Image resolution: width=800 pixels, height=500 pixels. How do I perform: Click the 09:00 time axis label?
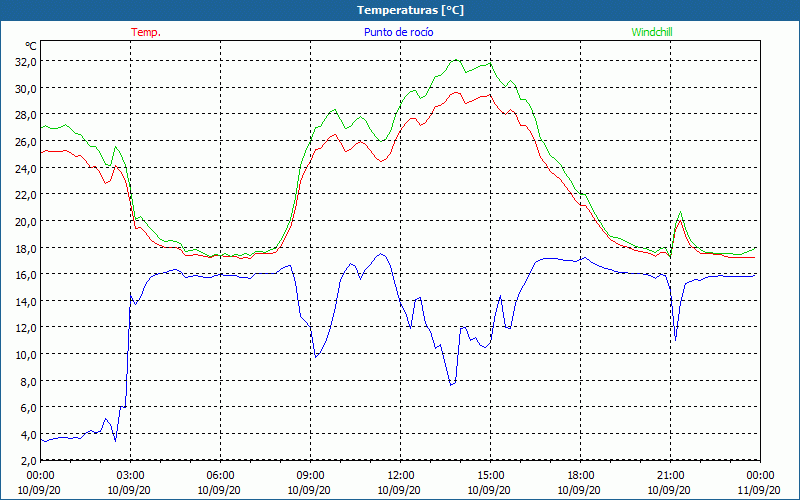310,476
